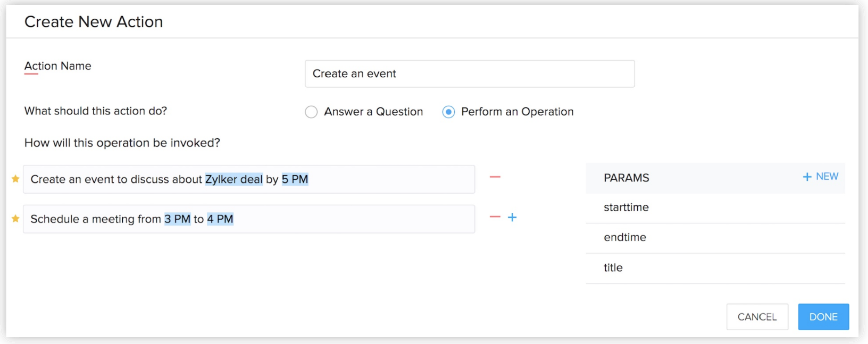Screen dimensions: 868x344
Task: Click the highlighted 'Zylker deal' text
Action: click(234, 179)
